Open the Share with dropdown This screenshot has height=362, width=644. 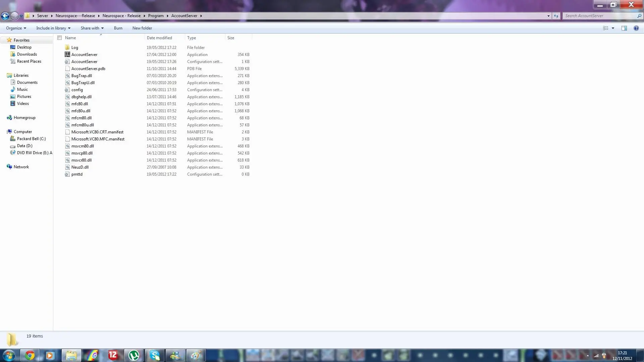(x=92, y=28)
